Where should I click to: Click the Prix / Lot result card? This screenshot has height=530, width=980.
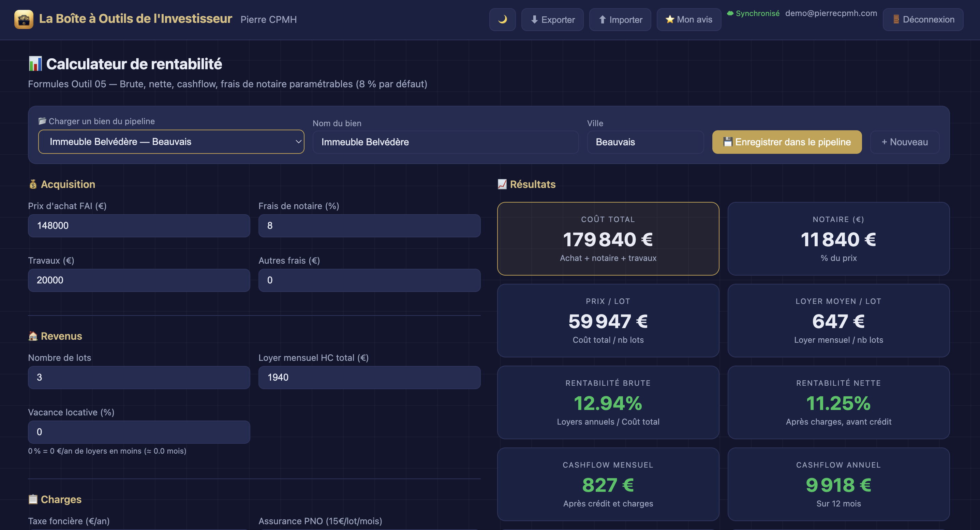(x=608, y=320)
